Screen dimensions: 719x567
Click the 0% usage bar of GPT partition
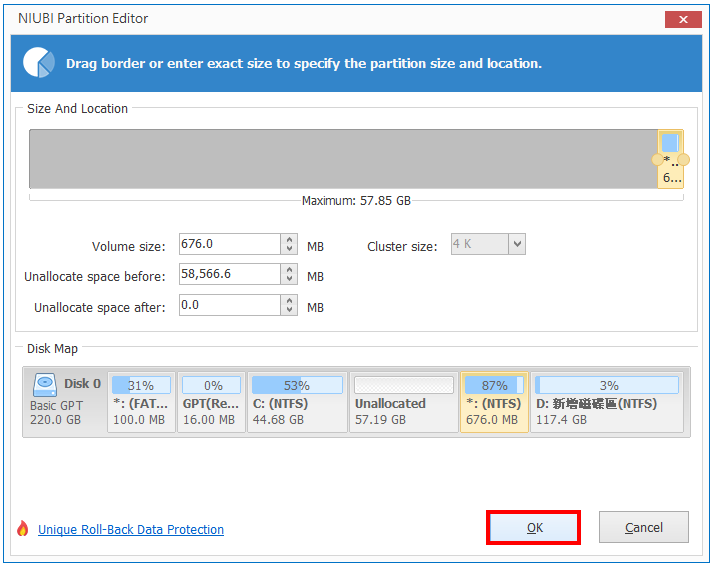[x=211, y=385]
